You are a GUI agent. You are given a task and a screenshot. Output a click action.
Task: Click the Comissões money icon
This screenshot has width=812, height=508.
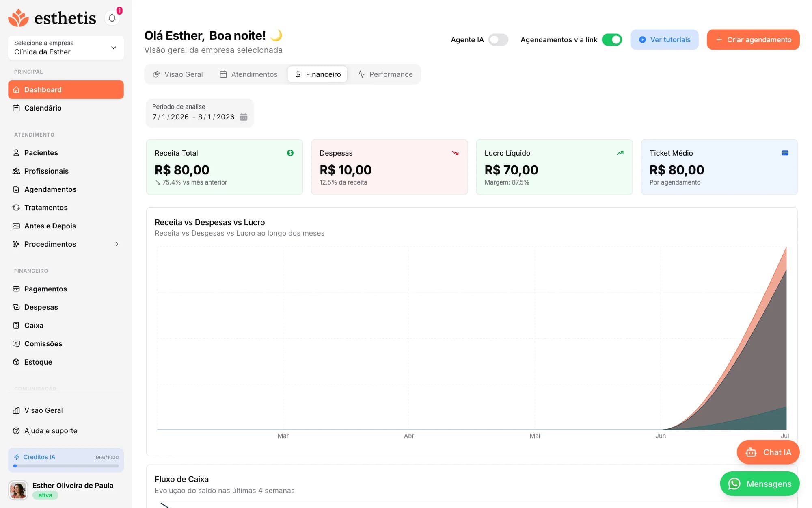point(16,344)
